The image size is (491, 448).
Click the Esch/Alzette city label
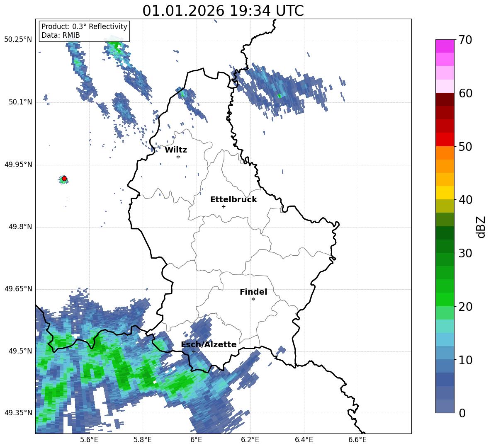coord(209,344)
